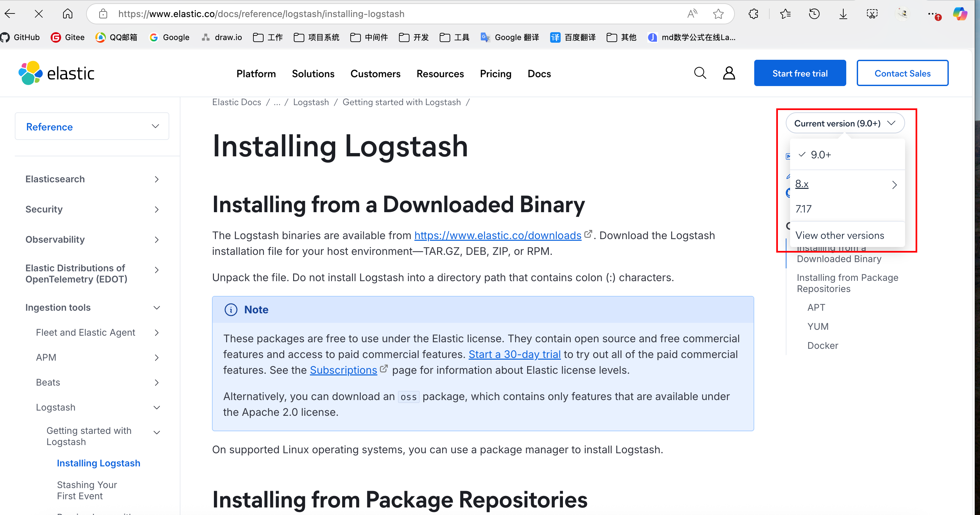Open 百度翻译 bookmark

coord(573,37)
